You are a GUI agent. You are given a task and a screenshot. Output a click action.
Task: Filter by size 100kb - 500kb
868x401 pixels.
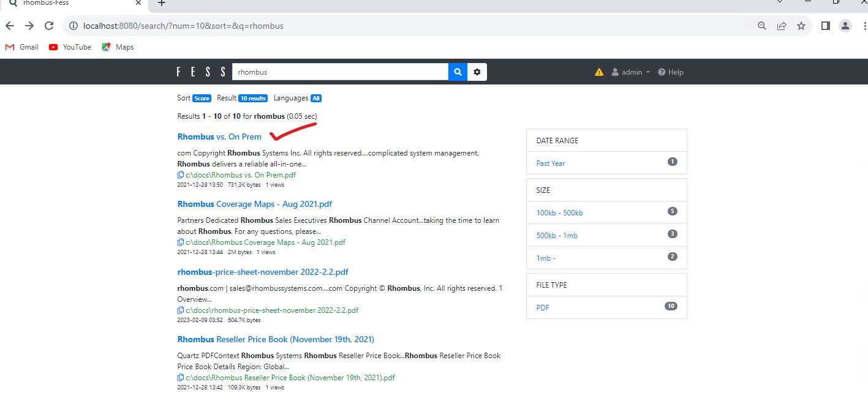tap(559, 213)
